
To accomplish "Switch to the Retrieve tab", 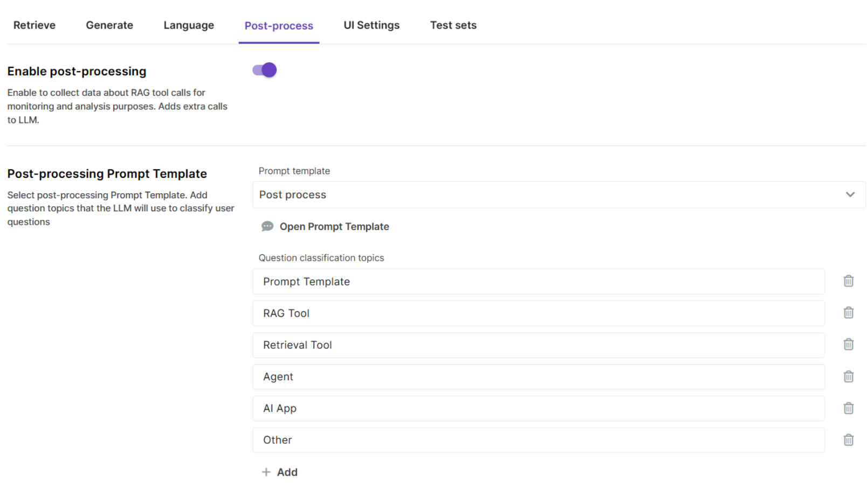I will point(35,25).
